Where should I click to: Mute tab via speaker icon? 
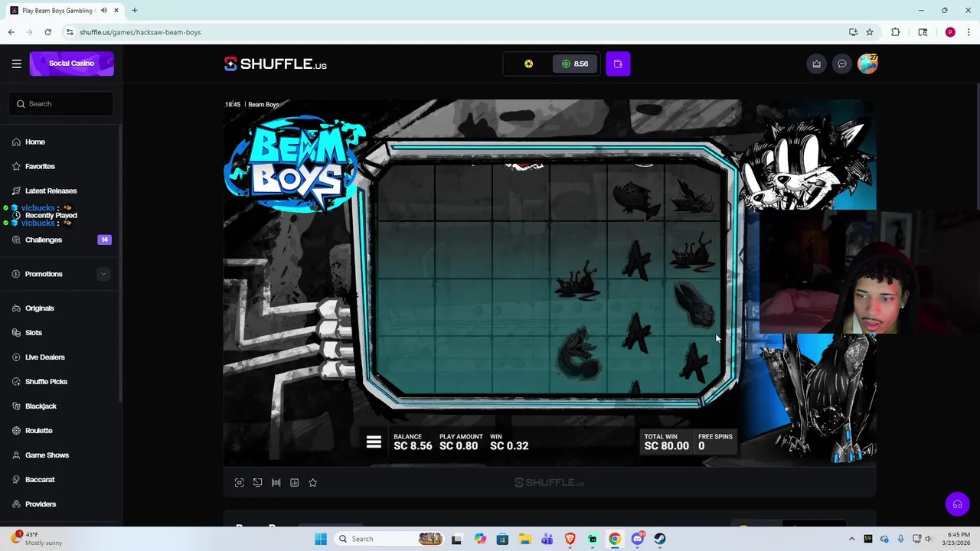pyautogui.click(x=104, y=11)
